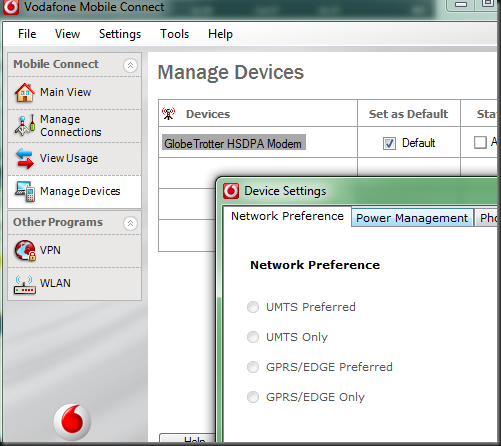
Task: Open Manage Connections in sidebar
Action: click(x=75, y=126)
